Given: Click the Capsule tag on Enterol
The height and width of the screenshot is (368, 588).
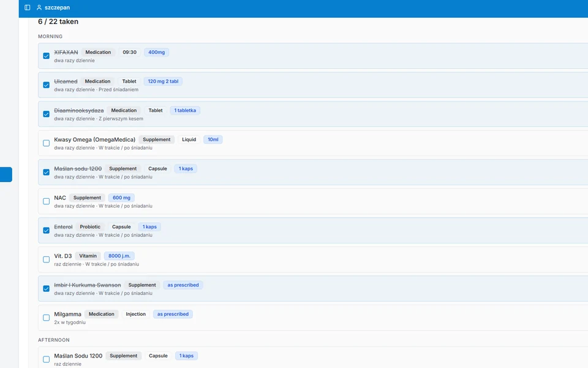Looking at the screenshot, I should pyautogui.click(x=121, y=227).
